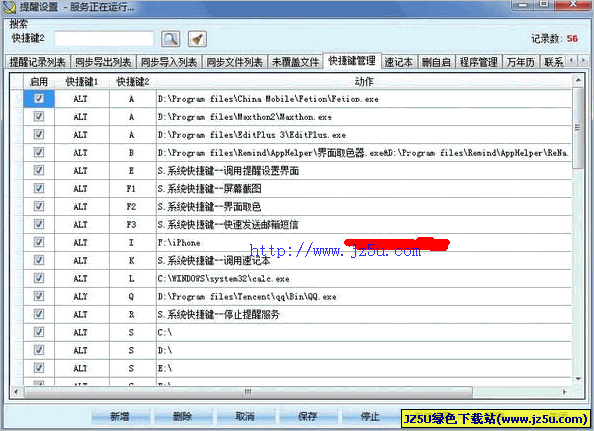This screenshot has width=594, height=431.
Task: Select the Fetion.exe action path cell
Action: pos(364,99)
